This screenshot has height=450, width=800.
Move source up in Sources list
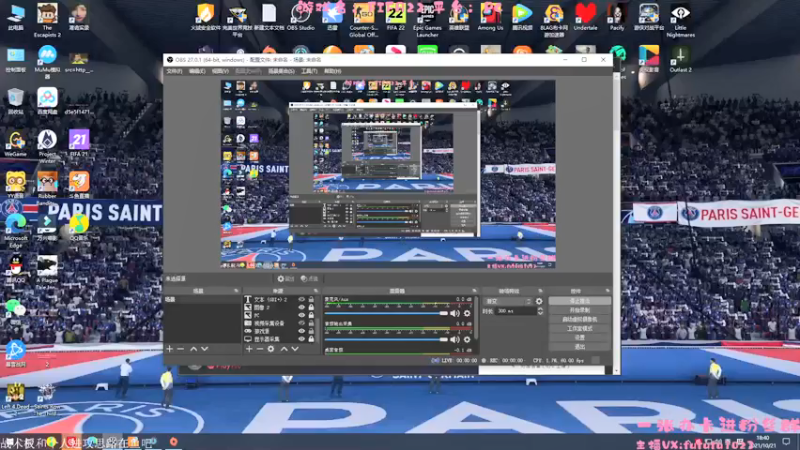point(284,349)
